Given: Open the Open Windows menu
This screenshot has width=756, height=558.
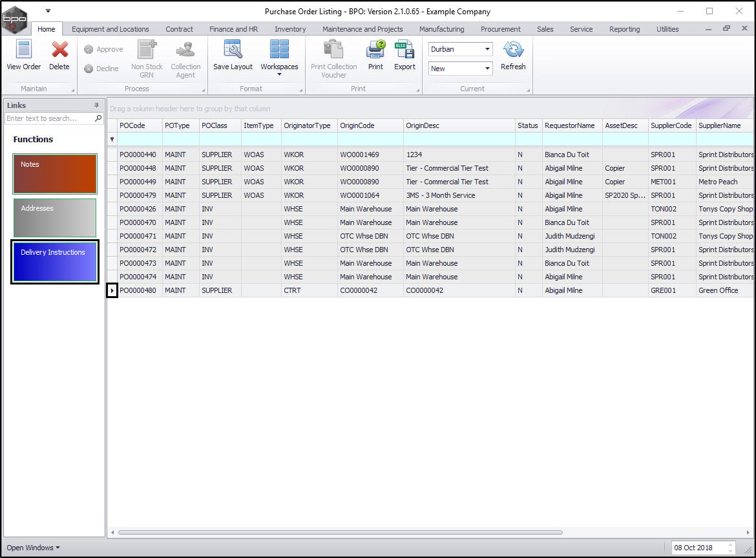Looking at the screenshot, I should pos(33,548).
